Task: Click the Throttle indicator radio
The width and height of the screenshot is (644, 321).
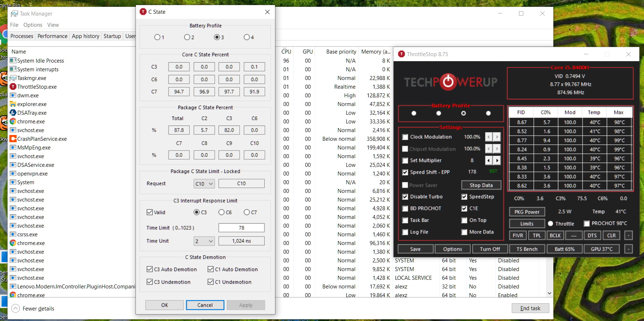Action: (550, 224)
